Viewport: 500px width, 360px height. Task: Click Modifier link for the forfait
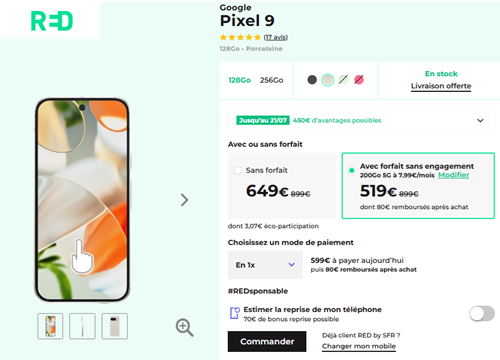click(453, 175)
